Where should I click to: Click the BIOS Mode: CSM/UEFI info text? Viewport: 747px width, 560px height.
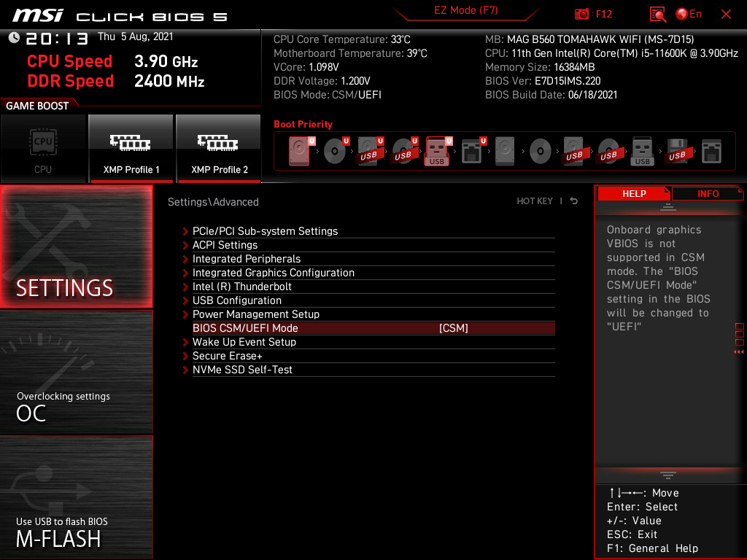328,94
